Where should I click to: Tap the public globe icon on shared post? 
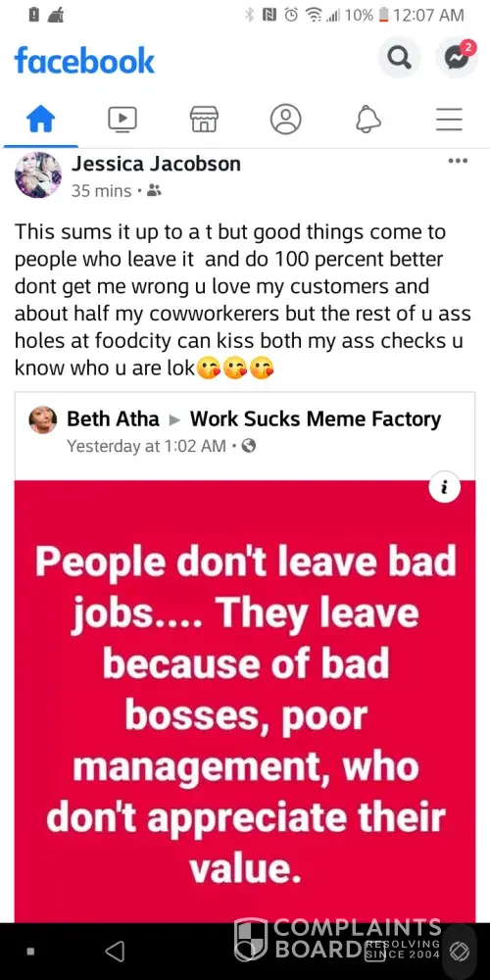pyautogui.click(x=249, y=446)
